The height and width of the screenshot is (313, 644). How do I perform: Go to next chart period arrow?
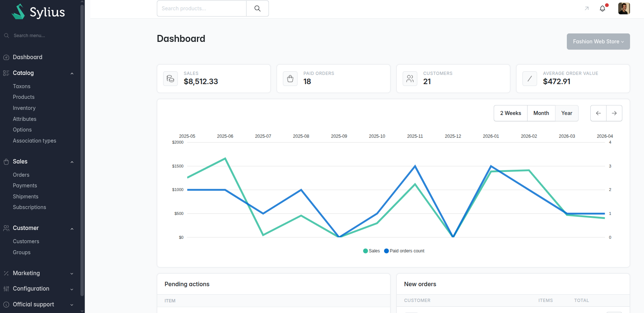point(614,113)
